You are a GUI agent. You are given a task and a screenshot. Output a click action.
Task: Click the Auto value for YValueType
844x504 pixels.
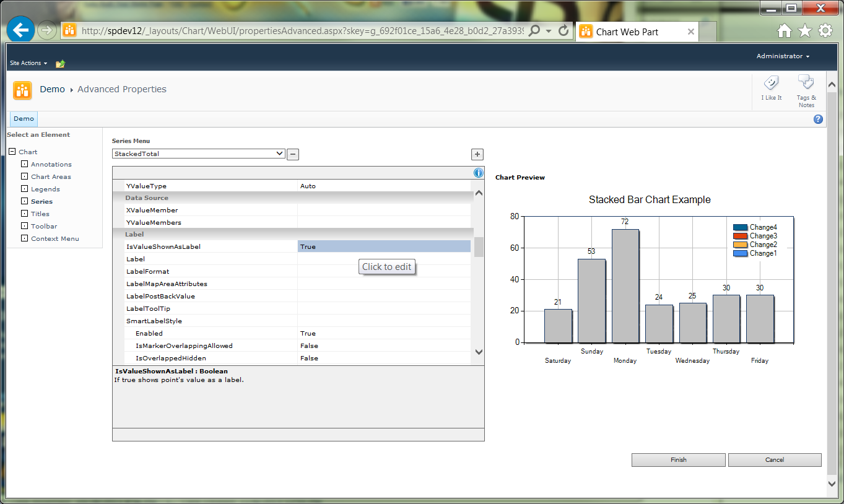coord(384,186)
